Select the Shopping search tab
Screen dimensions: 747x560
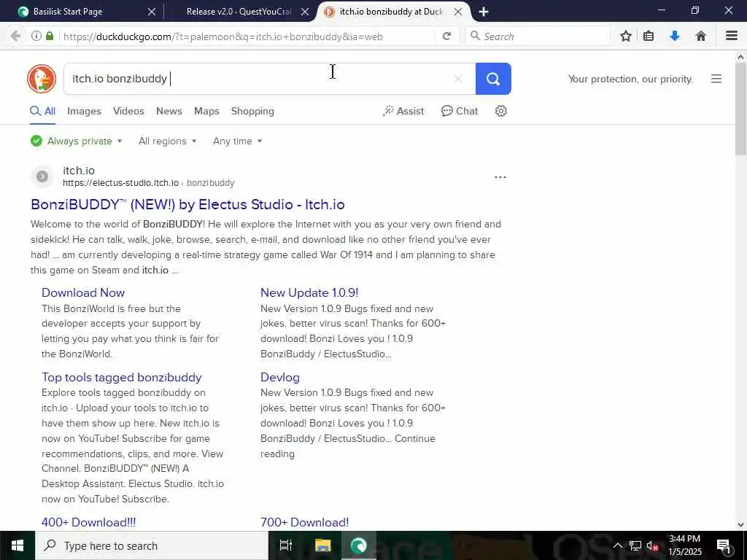(x=252, y=111)
